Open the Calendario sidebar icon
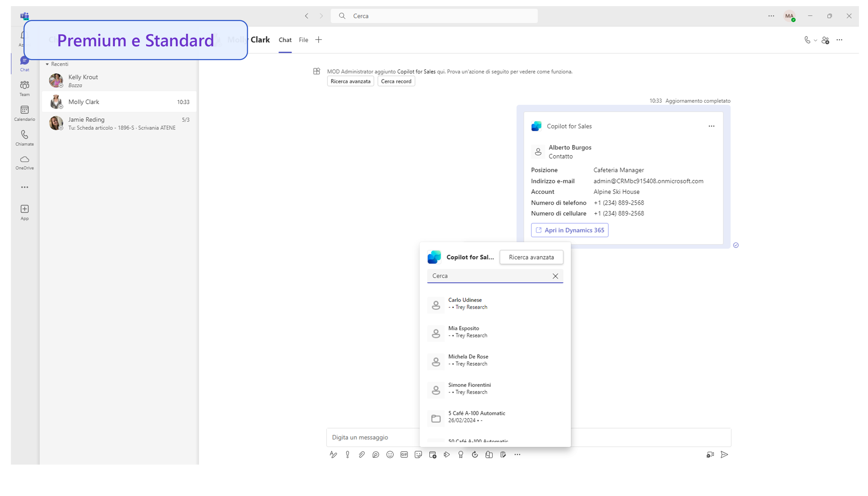 pyautogui.click(x=24, y=113)
